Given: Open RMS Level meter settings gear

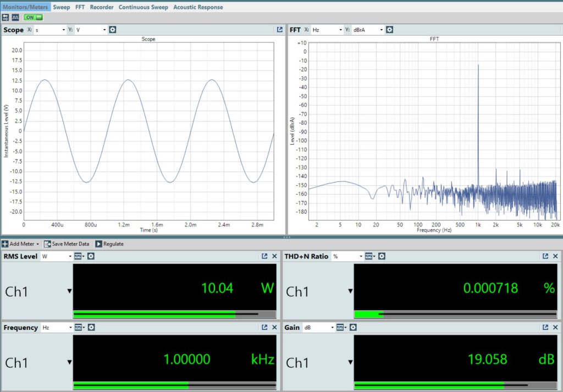Looking at the screenshot, I should [x=91, y=256].
